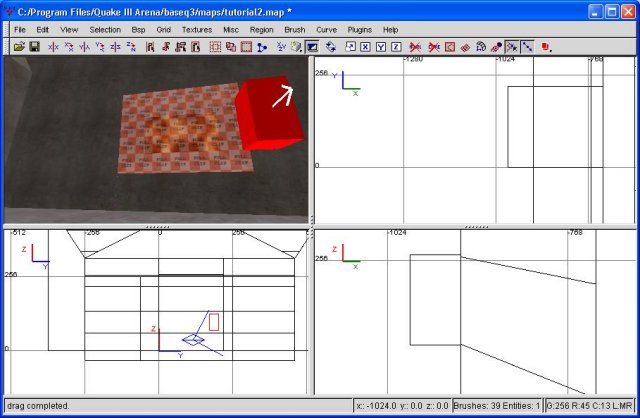The height and width of the screenshot is (418, 640).
Task: Open the Bsp menu
Action: tap(138, 29)
